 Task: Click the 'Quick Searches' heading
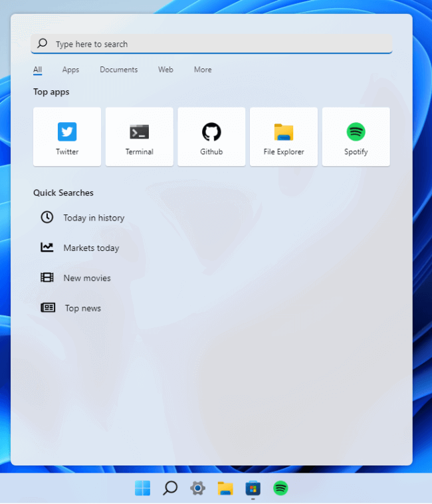[x=63, y=193]
